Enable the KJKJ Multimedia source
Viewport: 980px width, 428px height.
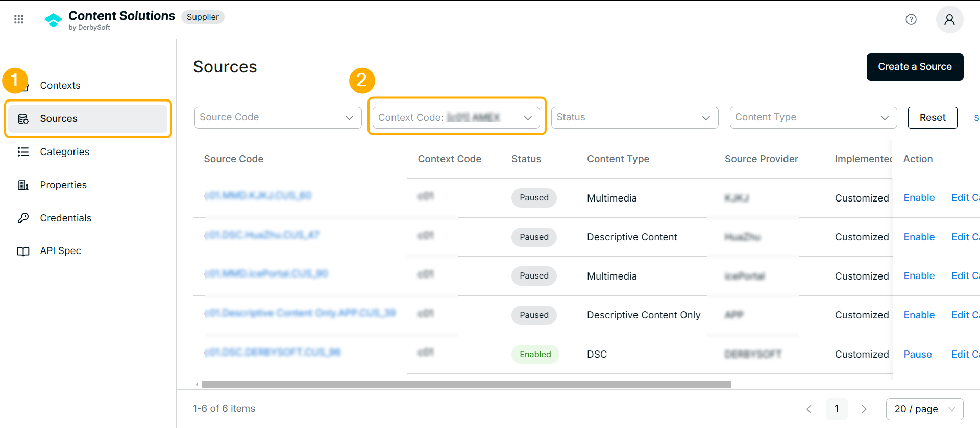tap(919, 197)
